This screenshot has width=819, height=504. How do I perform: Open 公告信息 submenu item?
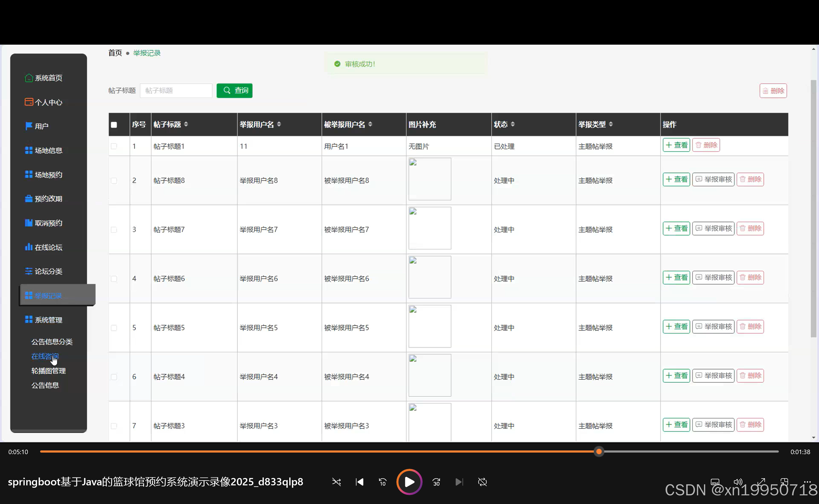point(45,385)
